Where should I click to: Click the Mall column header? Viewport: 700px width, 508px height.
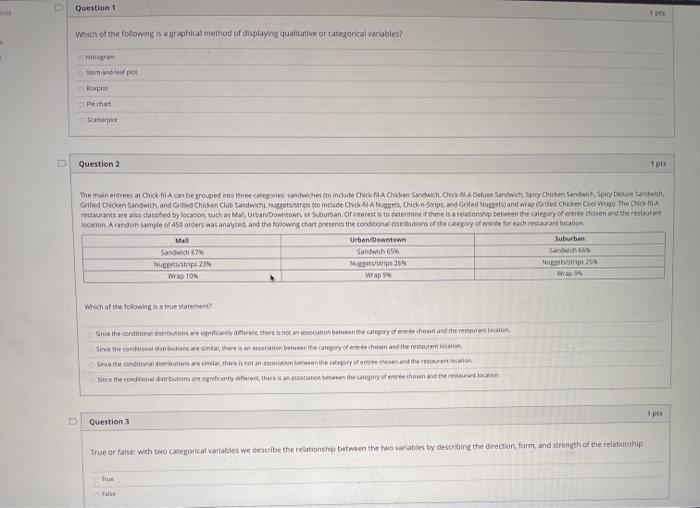pos(182,241)
